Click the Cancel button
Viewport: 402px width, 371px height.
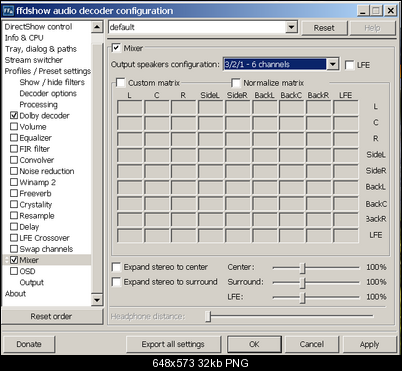coord(312,344)
